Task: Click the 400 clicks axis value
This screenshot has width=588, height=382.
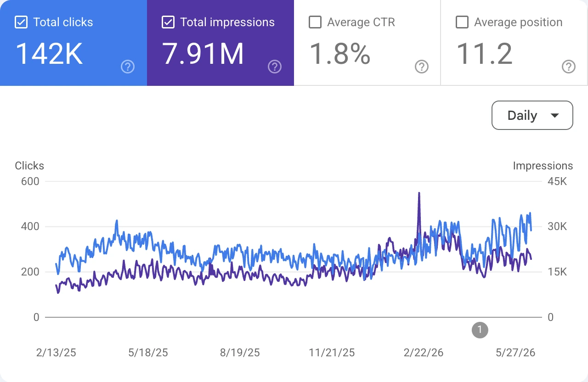Action: coord(30,226)
